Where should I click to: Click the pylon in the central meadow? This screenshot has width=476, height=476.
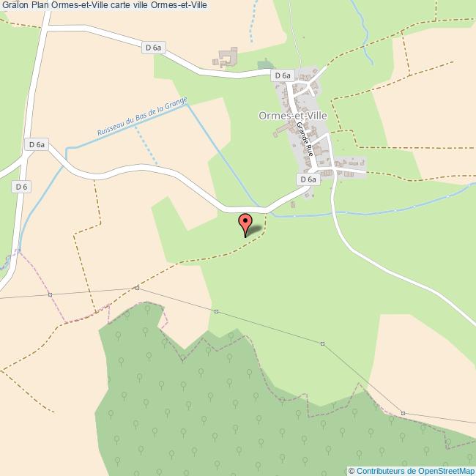click(322, 343)
